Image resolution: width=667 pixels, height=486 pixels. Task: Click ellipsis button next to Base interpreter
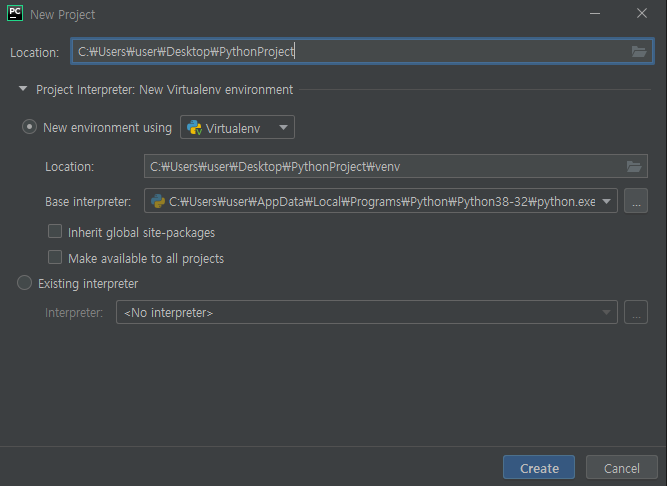636,201
